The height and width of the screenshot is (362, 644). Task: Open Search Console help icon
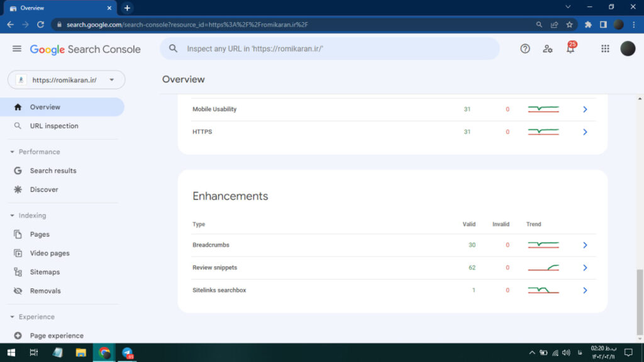(525, 49)
